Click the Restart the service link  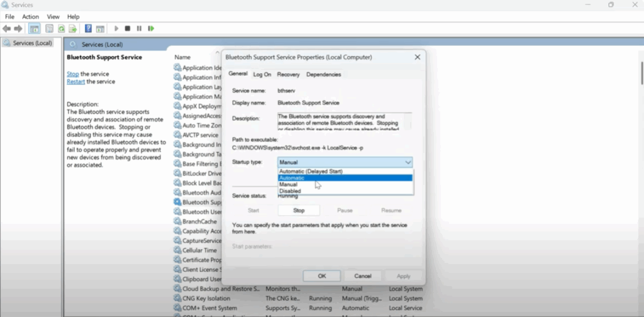(x=76, y=81)
